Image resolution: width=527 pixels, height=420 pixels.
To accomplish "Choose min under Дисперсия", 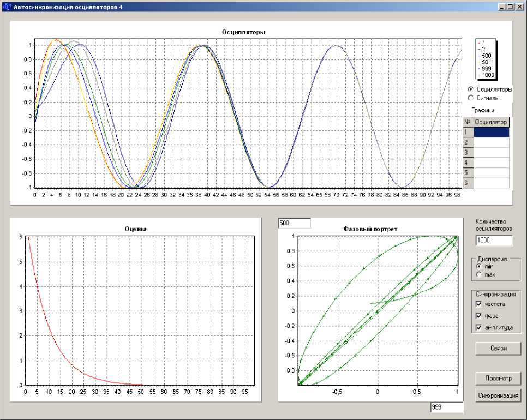I will coord(479,266).
